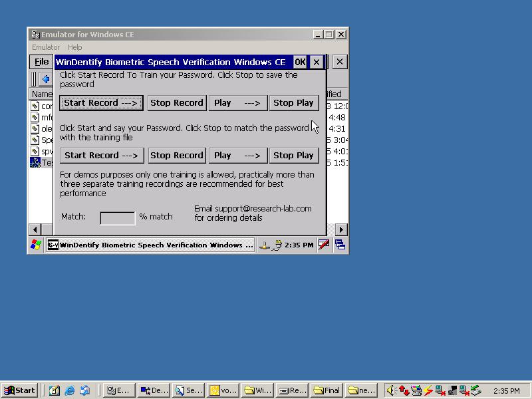Select the file icon beside 'mf' row

[35, 118]
